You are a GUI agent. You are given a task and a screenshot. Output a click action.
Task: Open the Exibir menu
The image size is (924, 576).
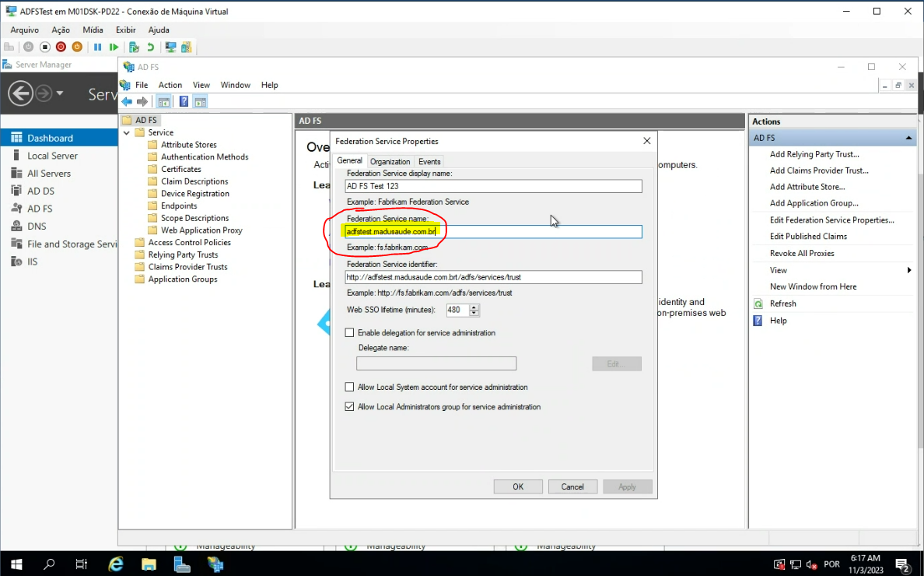tap(125, 30)
